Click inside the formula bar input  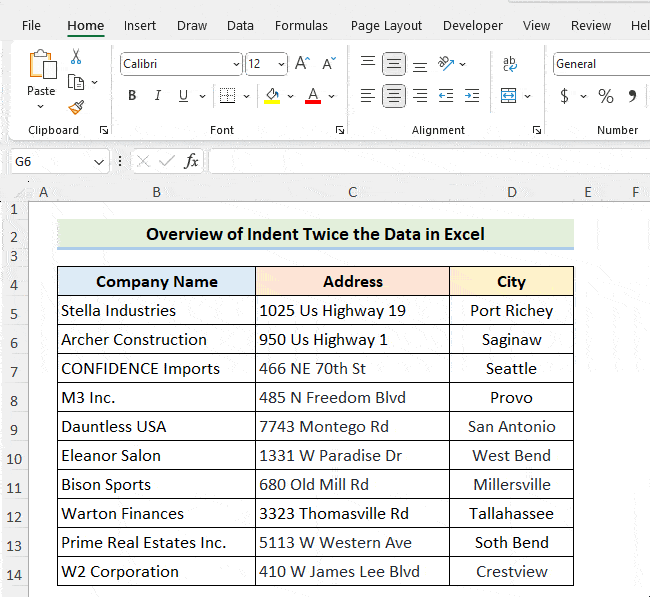click(429, 161)
